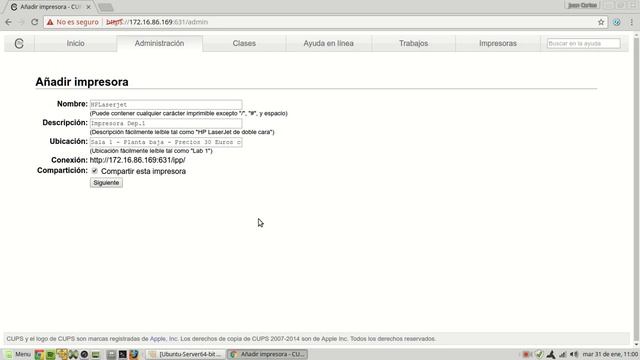Click the connection text http://172.16.86.169:631/ipp/
The width and height of the screenshot is (640, 360).
pyautogui.click(x=138, y=160)
